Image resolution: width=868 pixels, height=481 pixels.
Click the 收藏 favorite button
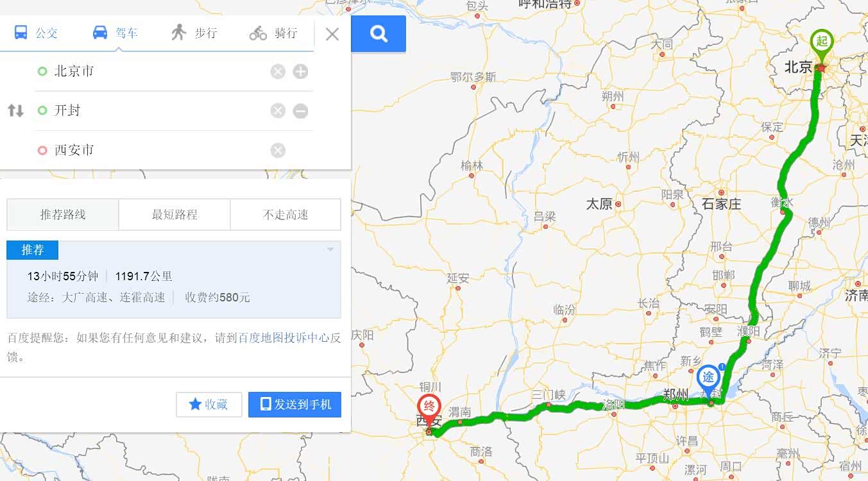(209, 405)
